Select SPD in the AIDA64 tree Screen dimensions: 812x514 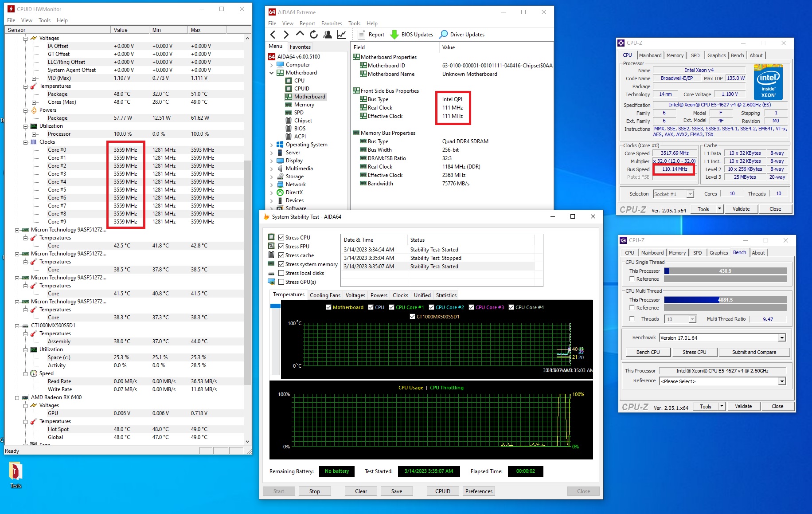pyautogui.click(x=295, y=113)
